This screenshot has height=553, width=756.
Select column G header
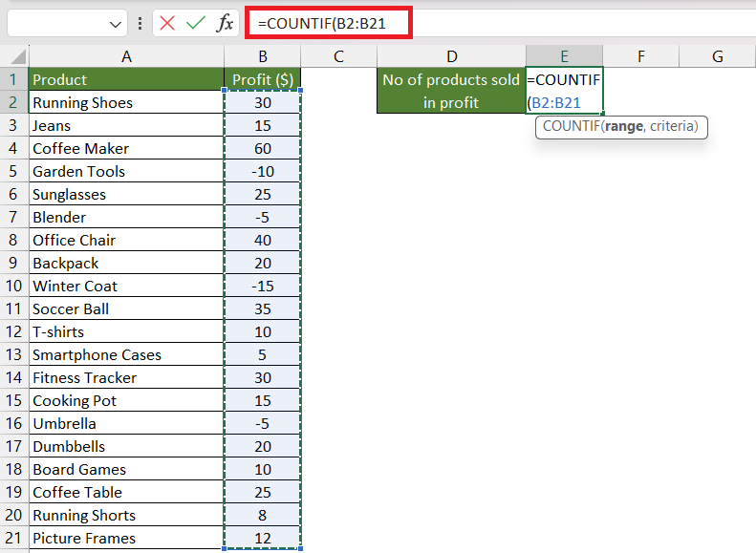tap(718, 56)
